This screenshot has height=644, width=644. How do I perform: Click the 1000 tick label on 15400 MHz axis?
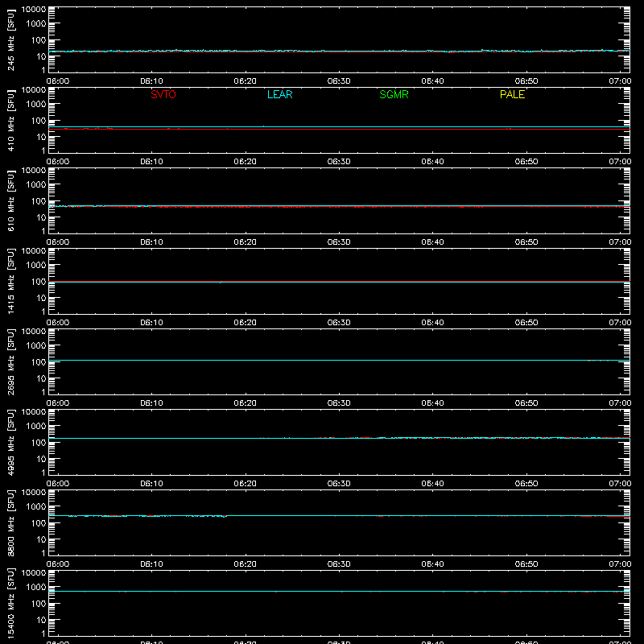click(x=36, y=588)
